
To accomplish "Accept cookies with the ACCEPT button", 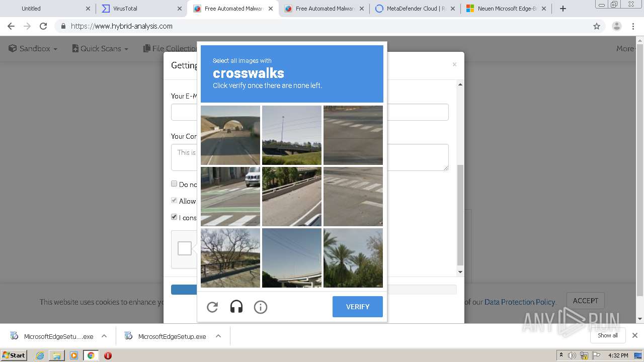I will [x=586, y=301].
